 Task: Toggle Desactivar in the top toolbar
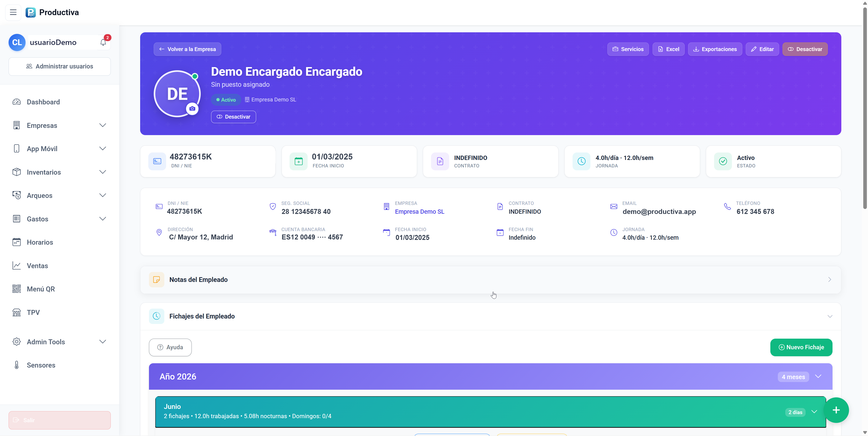805,49
